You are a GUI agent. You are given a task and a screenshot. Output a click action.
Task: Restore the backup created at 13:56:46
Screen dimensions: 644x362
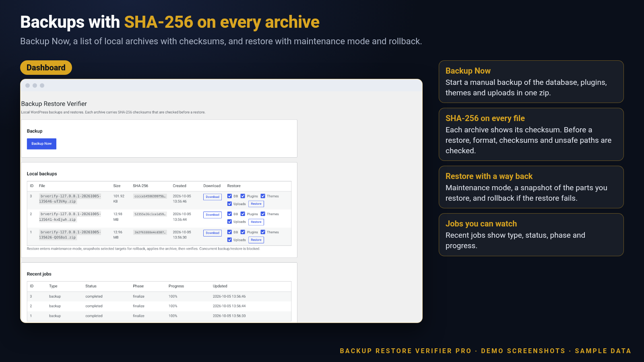pyautogui.click(x=256, y=204)
